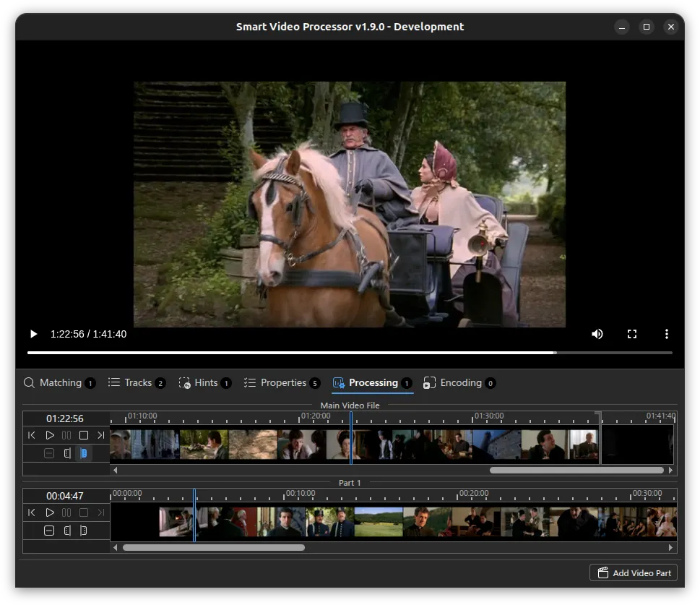Click the remove range icon in Part 1

(49, 531)
